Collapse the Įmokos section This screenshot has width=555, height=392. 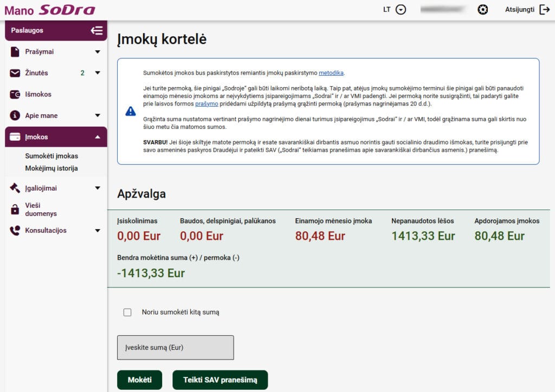click(99, 136)
